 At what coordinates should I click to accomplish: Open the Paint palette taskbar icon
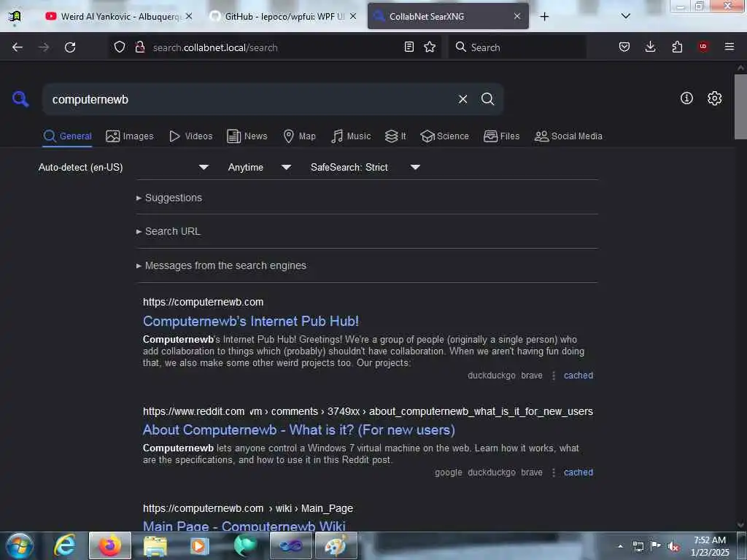(x=336, y=545)
